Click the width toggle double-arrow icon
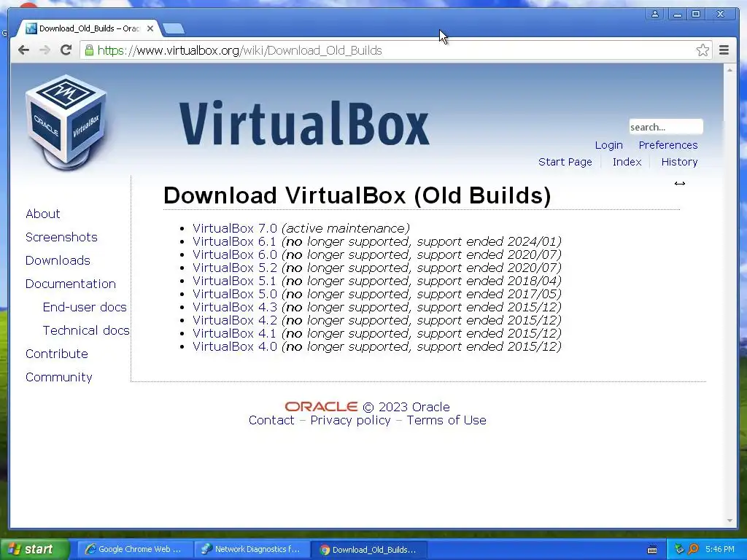 [680, 183]
